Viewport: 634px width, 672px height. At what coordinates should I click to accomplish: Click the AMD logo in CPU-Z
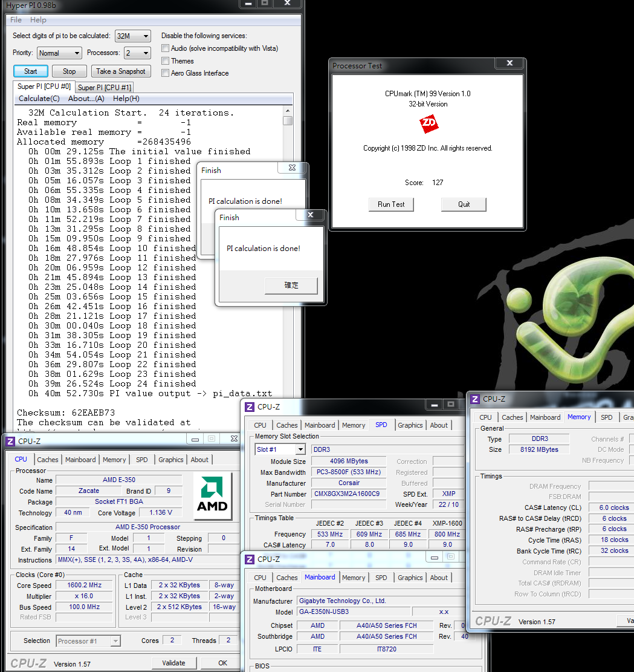click(x=212, y=495)
